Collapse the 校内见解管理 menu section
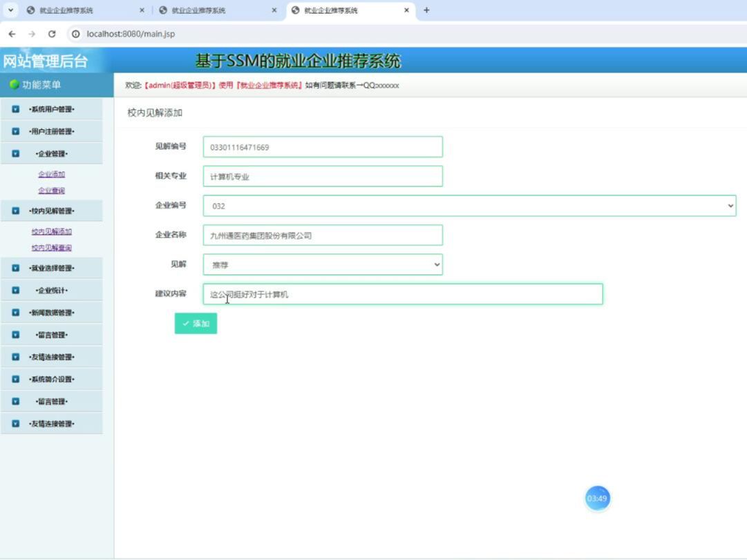 [x=51, y=211]
